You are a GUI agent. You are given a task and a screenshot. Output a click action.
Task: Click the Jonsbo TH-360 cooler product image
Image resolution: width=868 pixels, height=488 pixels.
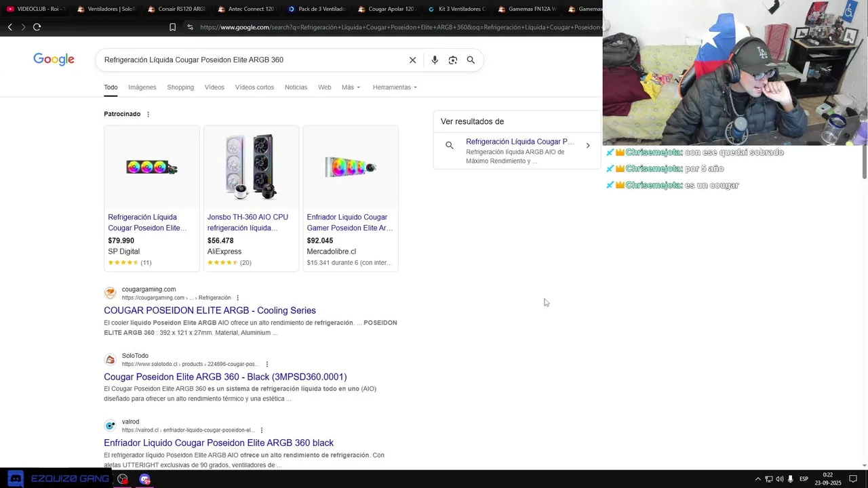tap(251, 167)
